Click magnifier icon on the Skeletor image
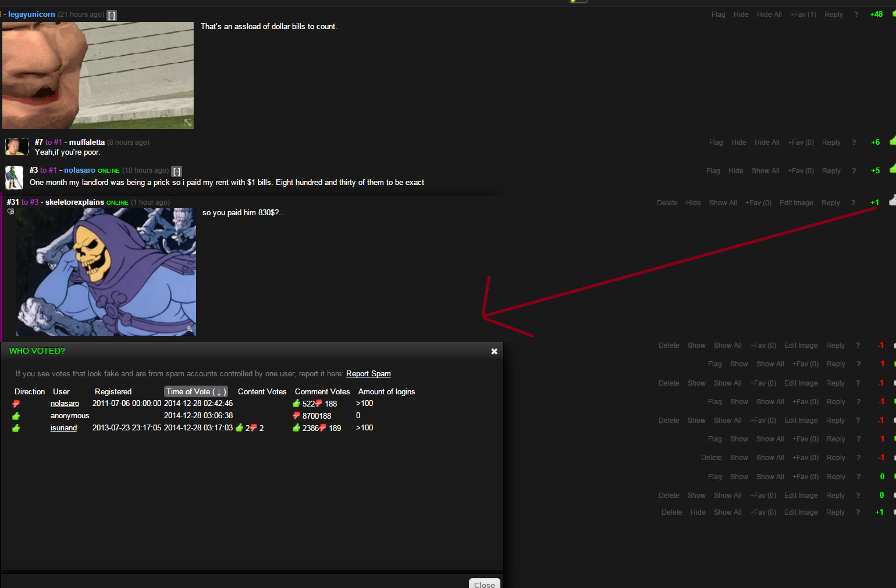Screen dimensions: 896x588 tap(189, 329)
